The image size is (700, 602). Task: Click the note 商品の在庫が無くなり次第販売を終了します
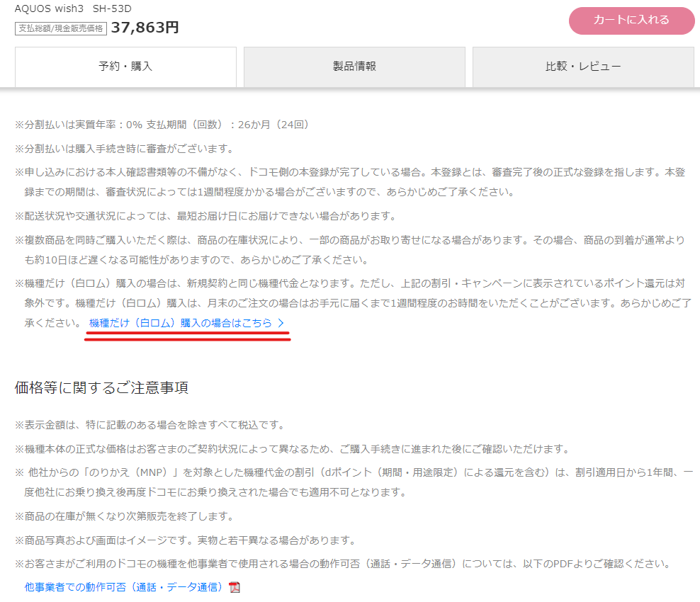point(125,516)
